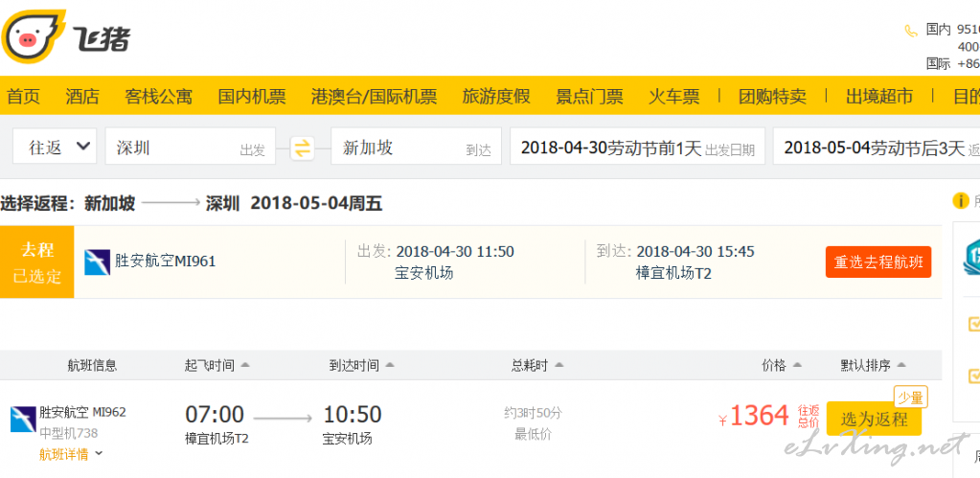Go to 火车票 tab
The width and height of the screenshot is (980, 478).
click(673, 96)
